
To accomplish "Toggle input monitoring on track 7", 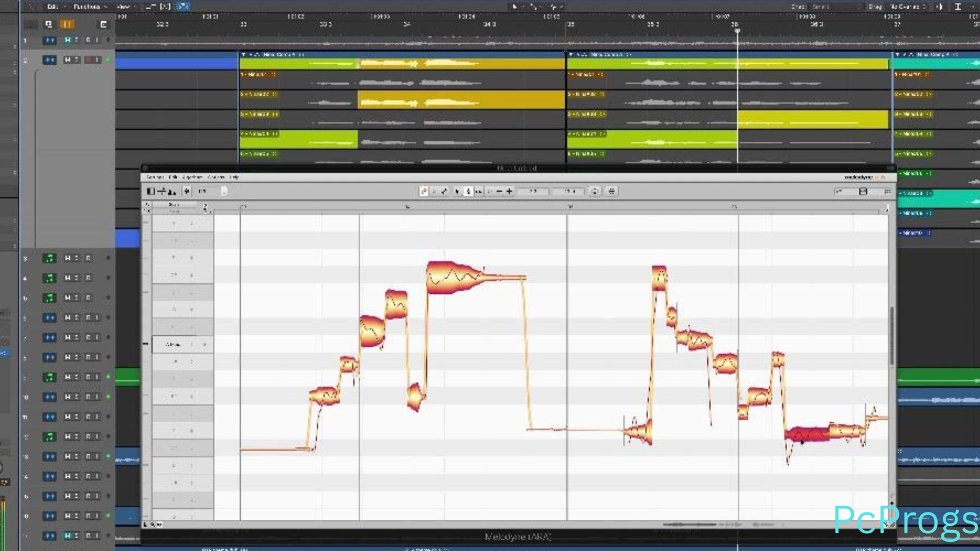I will point(97,337).
